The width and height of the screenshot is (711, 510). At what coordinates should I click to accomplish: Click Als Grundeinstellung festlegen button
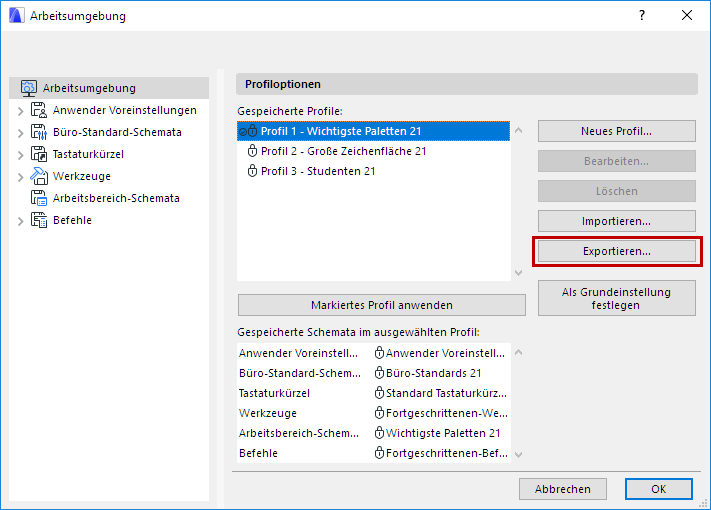[x=616, y=298]
